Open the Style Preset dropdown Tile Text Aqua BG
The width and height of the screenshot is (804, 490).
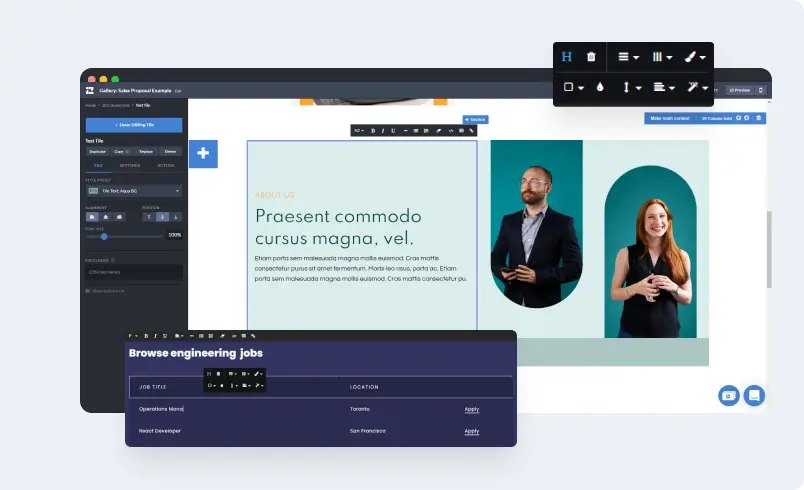point(134,191)
